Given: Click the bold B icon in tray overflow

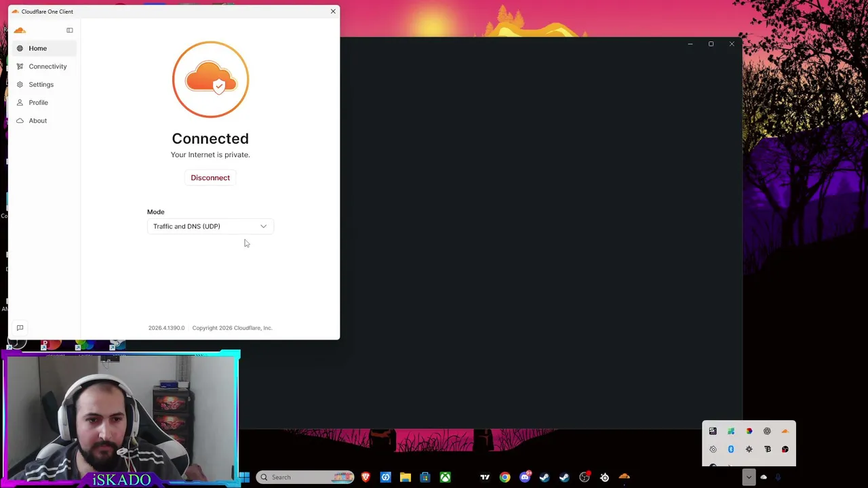Looking at the screenshot, I should (767, 449).
